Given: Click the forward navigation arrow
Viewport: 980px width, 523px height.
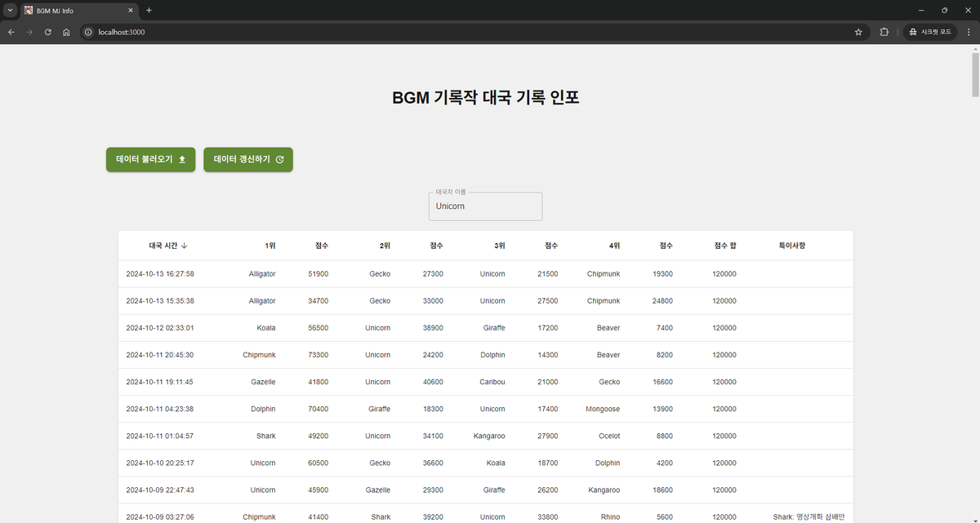Looking at the screenshot, I should pyautogui.click(x=29, y=32).
